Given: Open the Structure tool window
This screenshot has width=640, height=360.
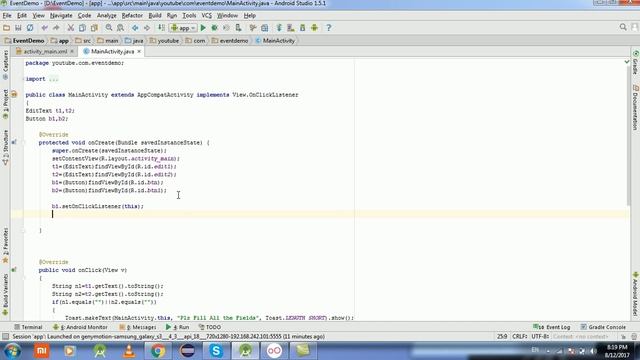Looking at the screenshot, I should pyautogui.click(x=5, y=147).
